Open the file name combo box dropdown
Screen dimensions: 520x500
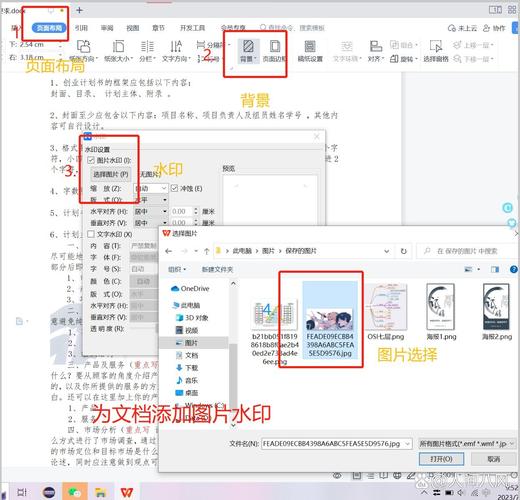click(x=408, y=444)
